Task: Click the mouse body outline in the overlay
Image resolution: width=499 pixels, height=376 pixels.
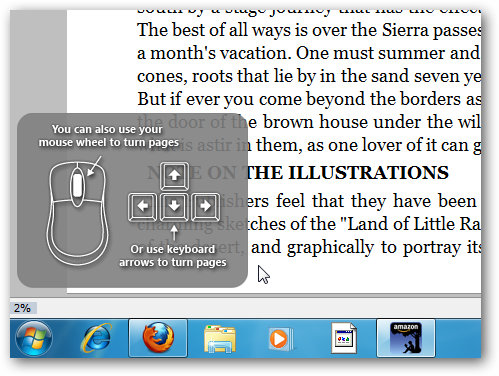Action: [x=77, y=213]
